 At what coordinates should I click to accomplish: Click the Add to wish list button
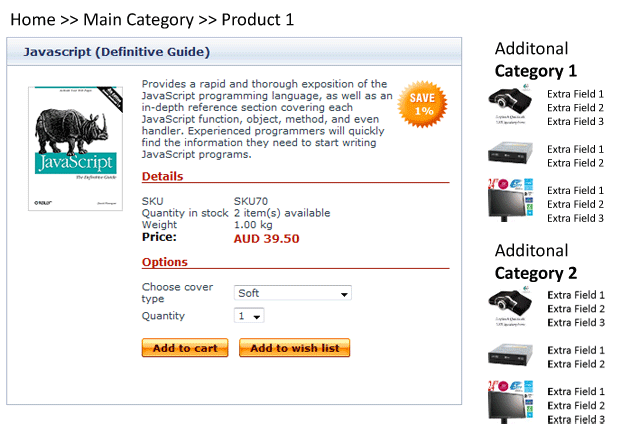(x=294, y=348)
